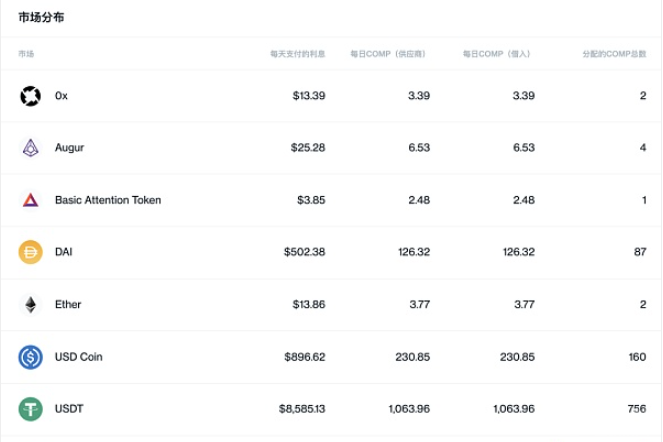Click Basic Attention Token total COMP 1

(644, 200)
